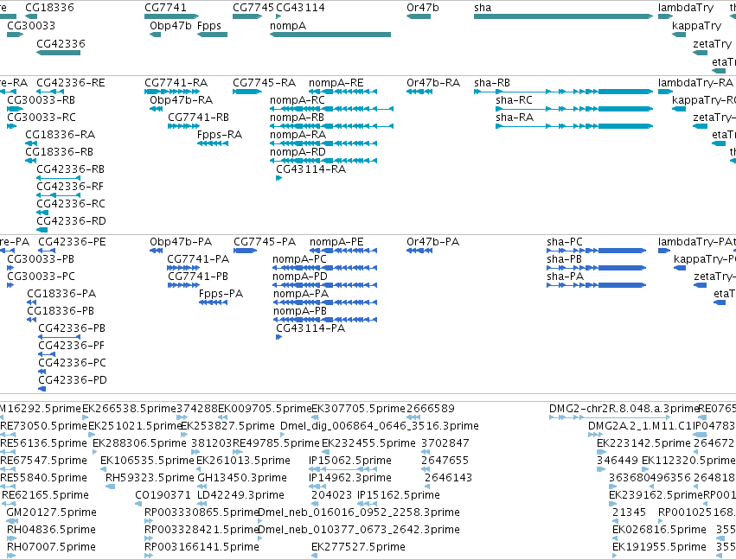This screenshot has height=560, width=736.
Task: Select the Or47b-RA transcript label
Action: click(x=433, y=83)
